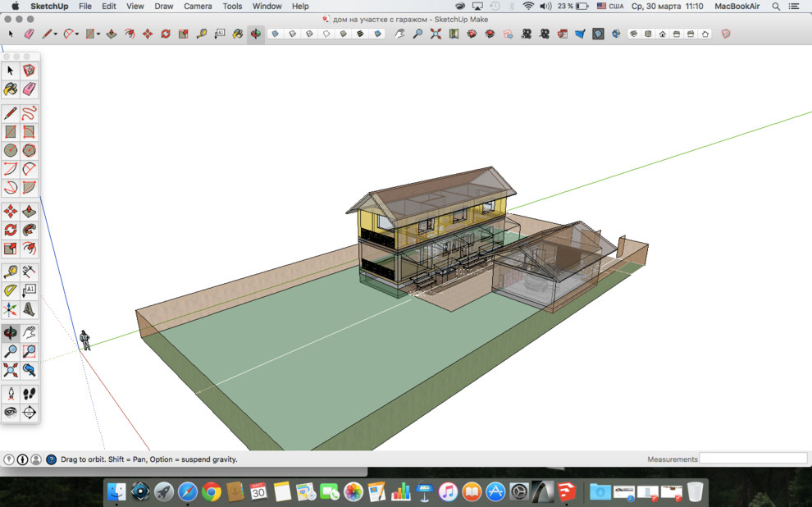Expand the Arc tool dropdown arrow
812x507 pixels.
pyautogui.click(x=77, y=34)
